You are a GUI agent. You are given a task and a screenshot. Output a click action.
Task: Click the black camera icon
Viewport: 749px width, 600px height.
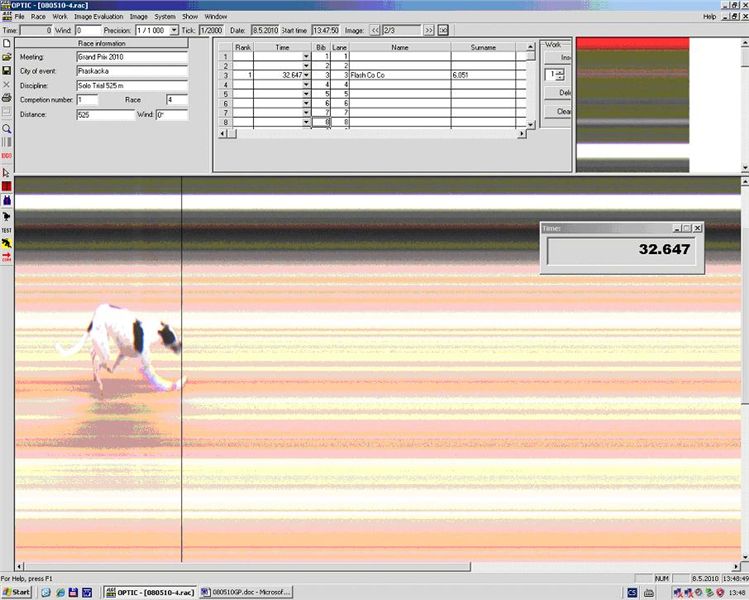[7, 216]
